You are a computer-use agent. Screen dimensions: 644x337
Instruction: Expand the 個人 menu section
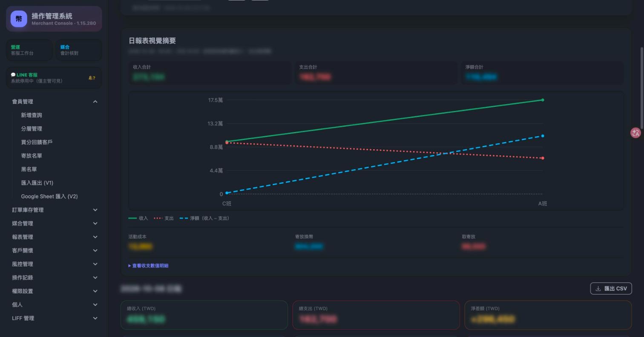click(55, 305)
